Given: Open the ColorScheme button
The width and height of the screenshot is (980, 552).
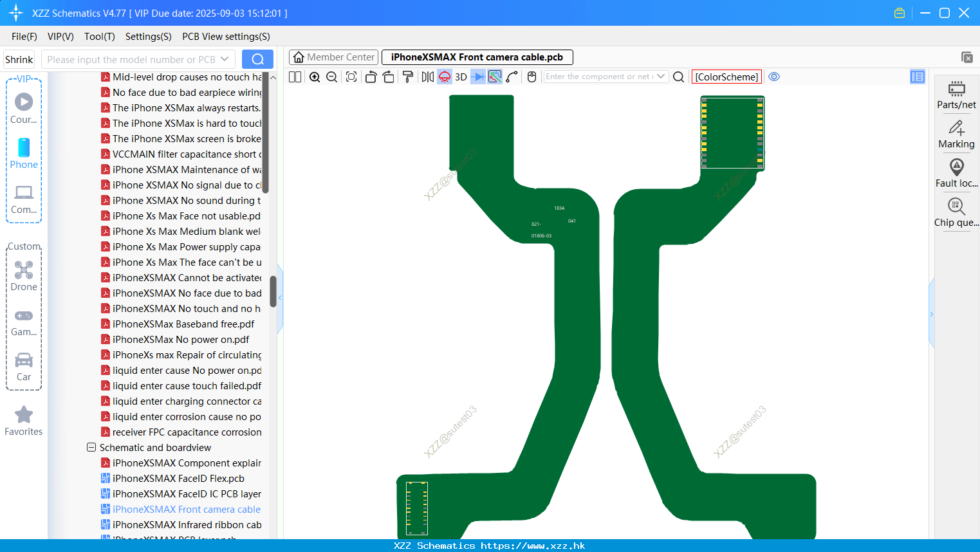Looking at the screenshot, I should [x=726, y=77].
